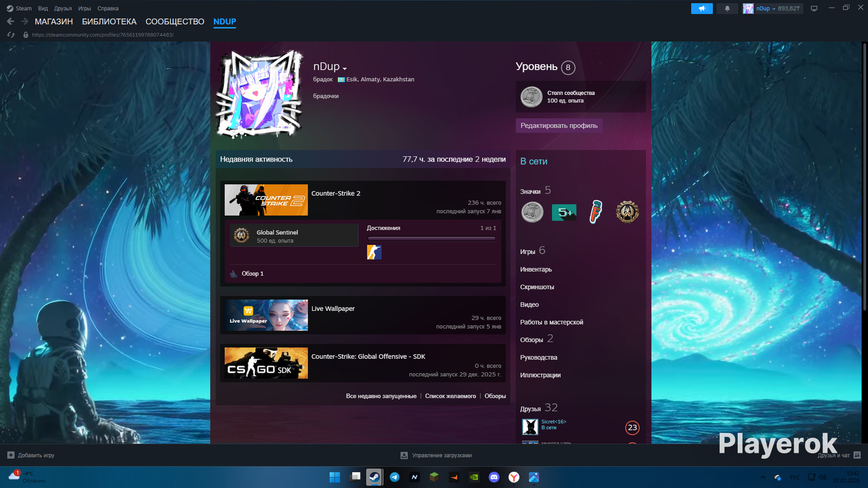Click the lock icon beside the URL
Viewport: 868px width, 488px height.
pos(26,35)
